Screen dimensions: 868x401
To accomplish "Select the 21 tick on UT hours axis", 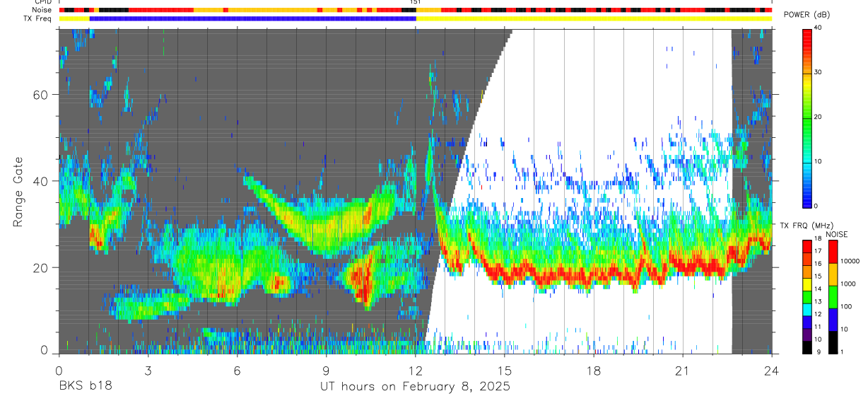I will coord(683,370).
